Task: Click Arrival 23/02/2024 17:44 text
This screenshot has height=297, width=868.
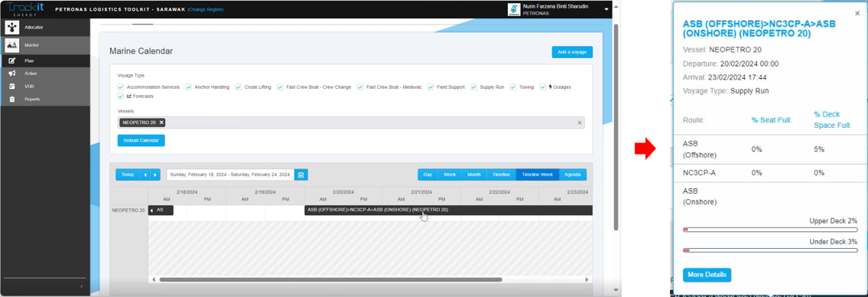Action: (x=725, y=77)
